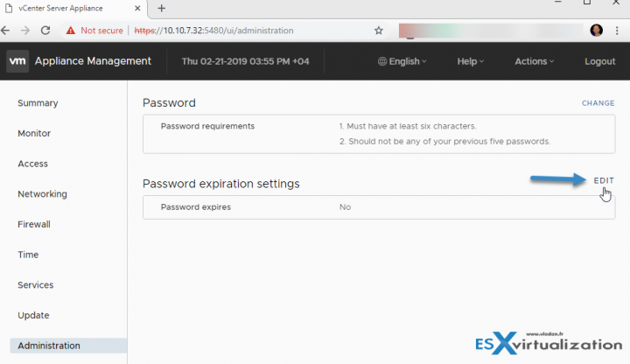Viewport: 630px width, 364px height.
Task: Open the browser profile avatar
Action: point(596,31)
